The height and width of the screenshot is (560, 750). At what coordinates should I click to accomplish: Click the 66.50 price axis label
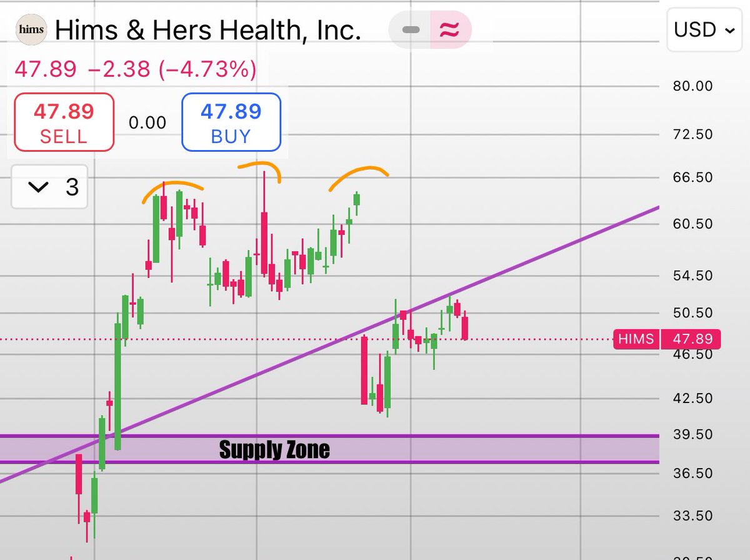point(692,177)
